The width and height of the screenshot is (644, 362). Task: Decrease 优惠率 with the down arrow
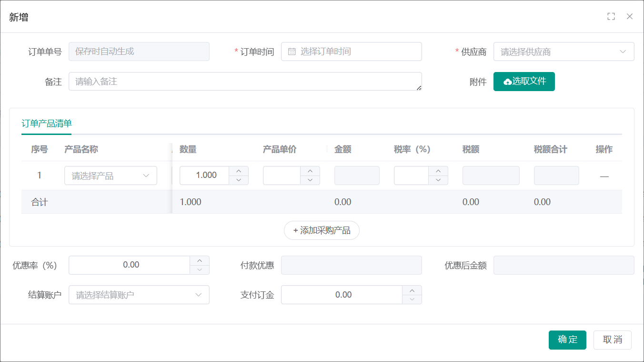pyautogui.click(x=200, y=270)
